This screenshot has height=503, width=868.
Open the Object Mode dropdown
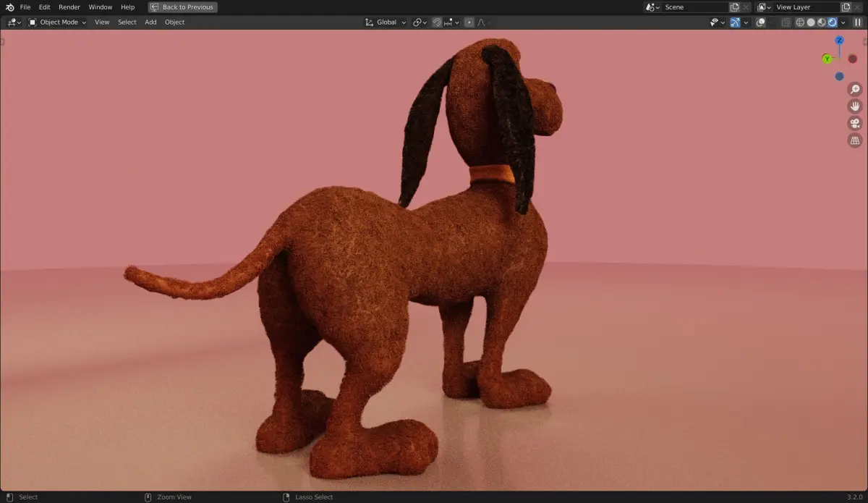57,22
